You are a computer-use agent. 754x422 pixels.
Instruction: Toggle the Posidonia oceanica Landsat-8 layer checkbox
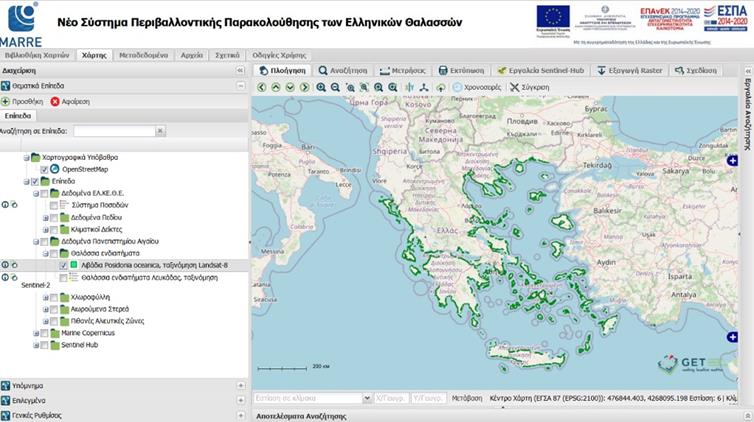pos(63,265)
